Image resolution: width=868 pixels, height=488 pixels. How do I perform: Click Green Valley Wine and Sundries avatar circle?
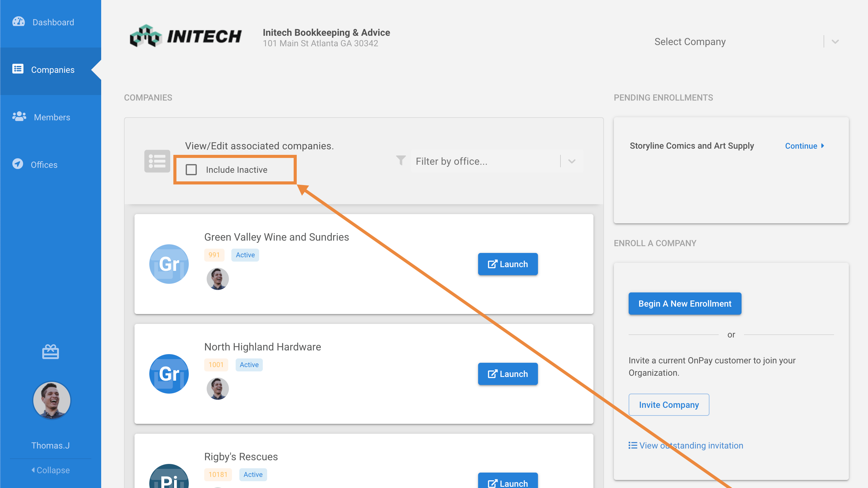pos(169,264)
